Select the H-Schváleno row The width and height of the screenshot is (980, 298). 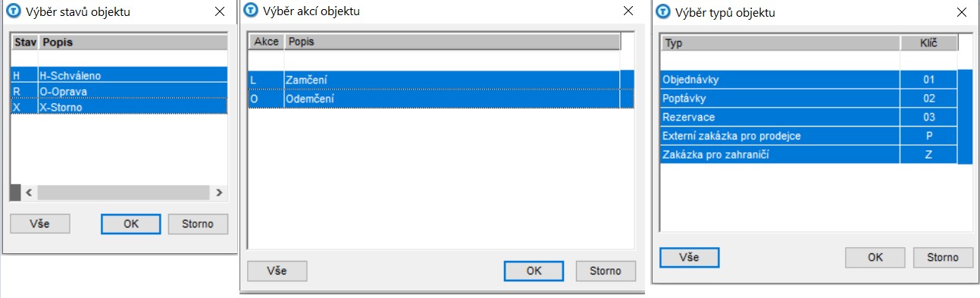(119, 76)
